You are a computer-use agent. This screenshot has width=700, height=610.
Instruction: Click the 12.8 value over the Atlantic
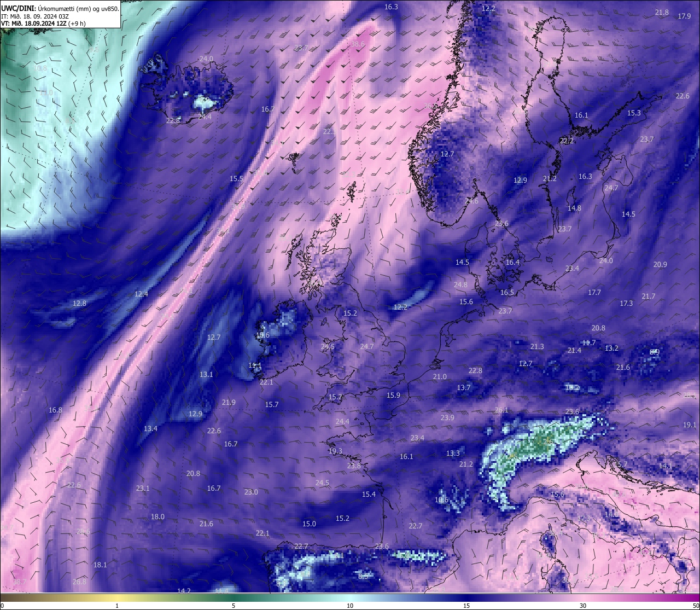(79, 303)
